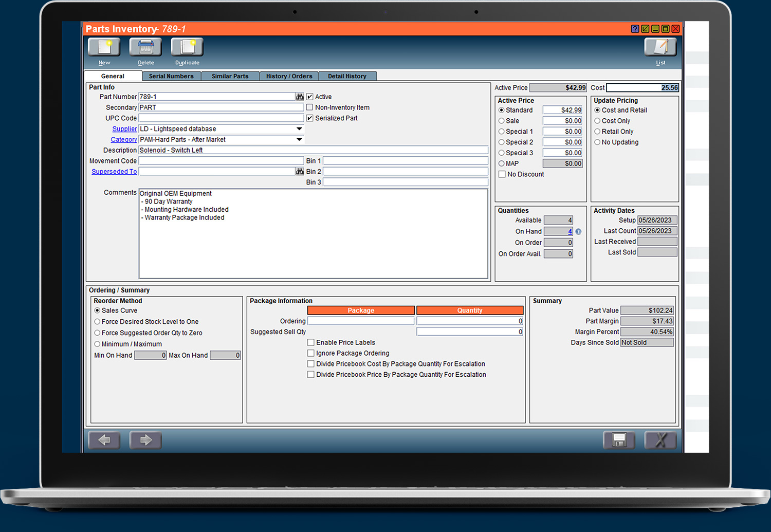Click the Part Number input field
The height and width of the screenshot is (532, 771).
coord(217,97)
